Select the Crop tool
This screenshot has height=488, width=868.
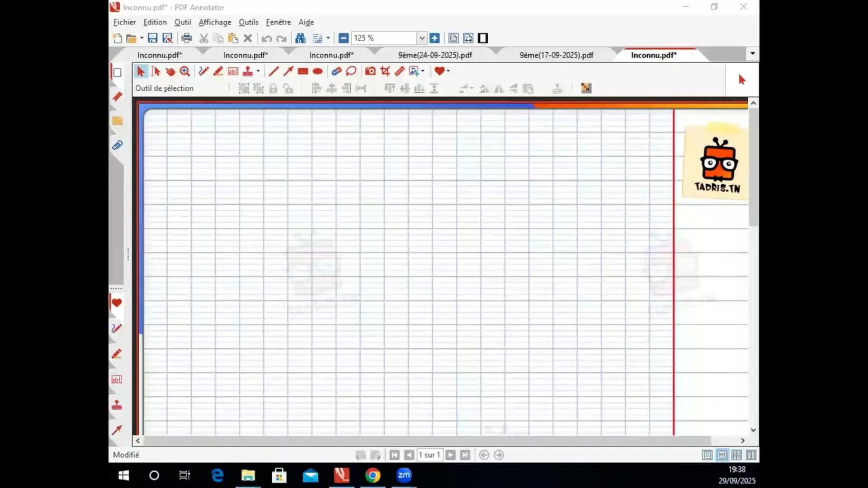click(385, 71)
